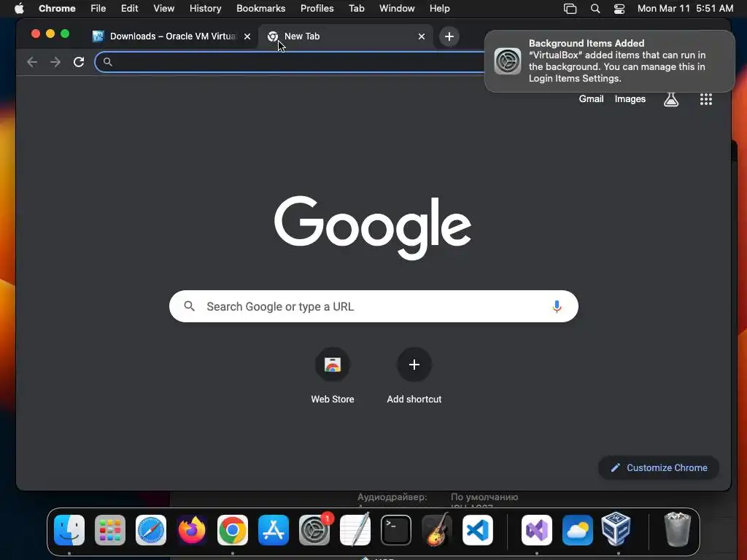Open the File menu
Image resolution: width=747 pixels, height=560 pixels.
pyautogui.click(x=98, y=9)
